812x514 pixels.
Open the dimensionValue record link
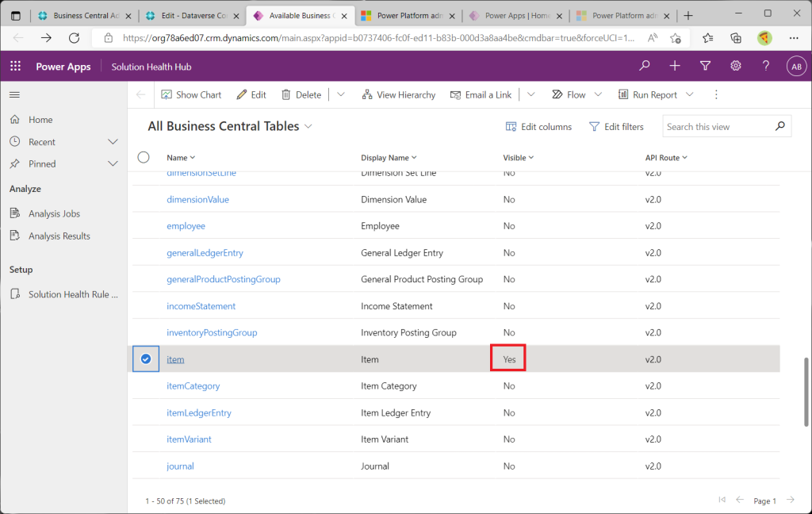[197, 199]
